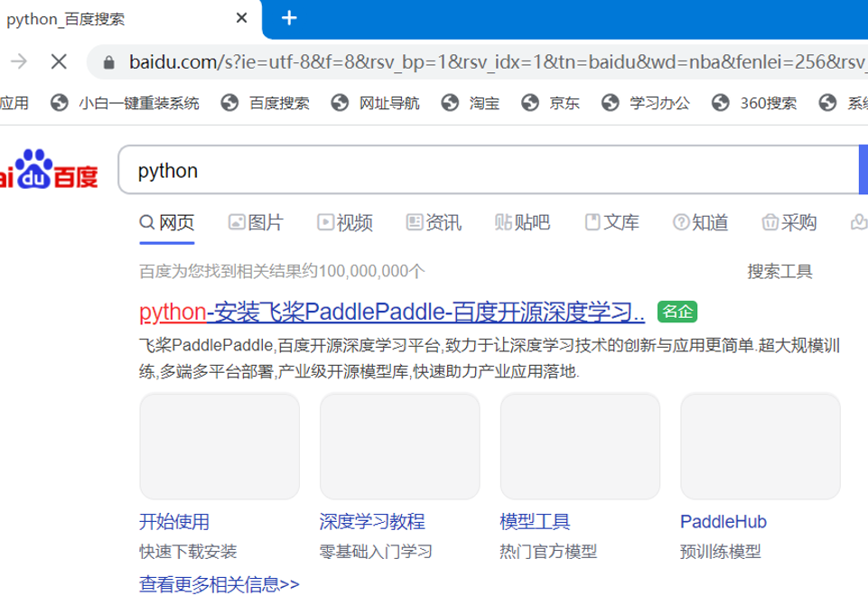Click the address bar URL

pyautogui.click(x=497, y=62)
